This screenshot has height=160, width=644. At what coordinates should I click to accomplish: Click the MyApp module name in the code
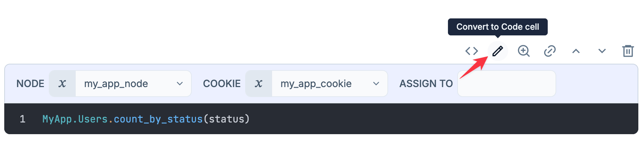57,119
